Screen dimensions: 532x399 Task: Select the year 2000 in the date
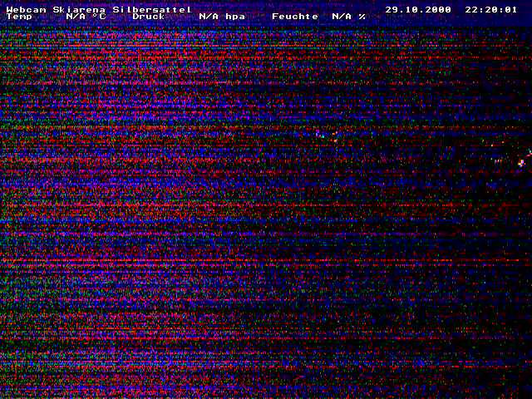click(438, 10)
